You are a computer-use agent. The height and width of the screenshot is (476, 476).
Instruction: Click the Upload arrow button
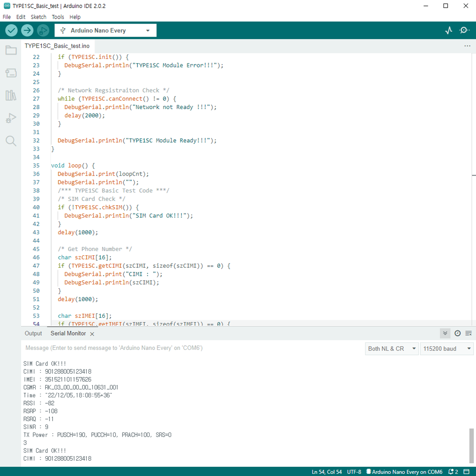(28, 30)
